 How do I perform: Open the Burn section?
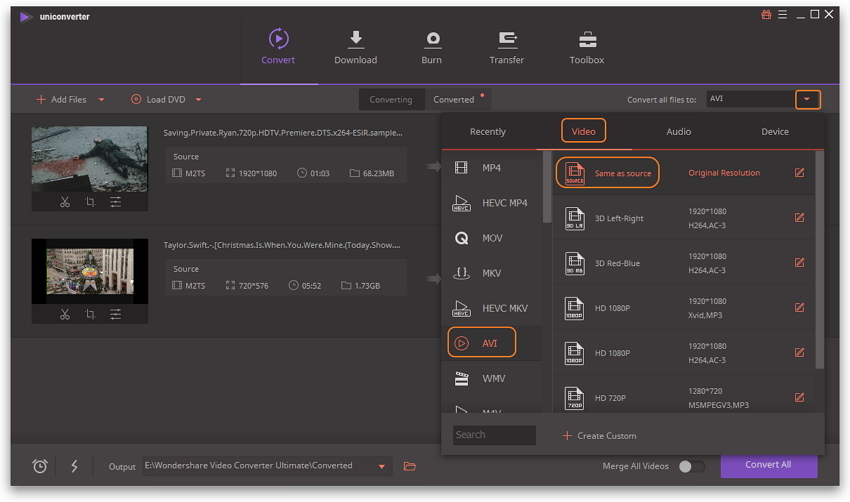pos(432,48)
